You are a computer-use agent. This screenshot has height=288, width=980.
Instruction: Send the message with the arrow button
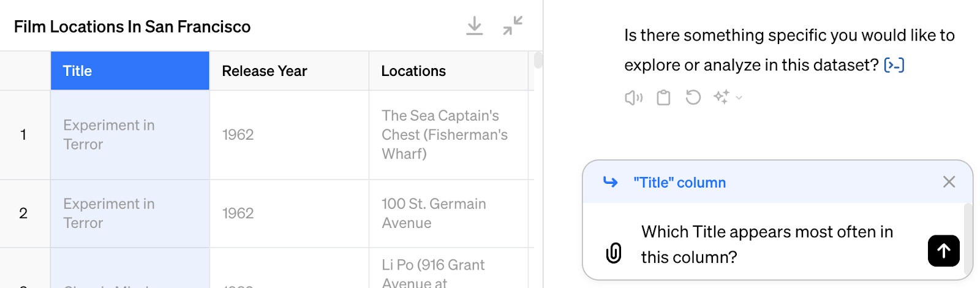point(943,251)
